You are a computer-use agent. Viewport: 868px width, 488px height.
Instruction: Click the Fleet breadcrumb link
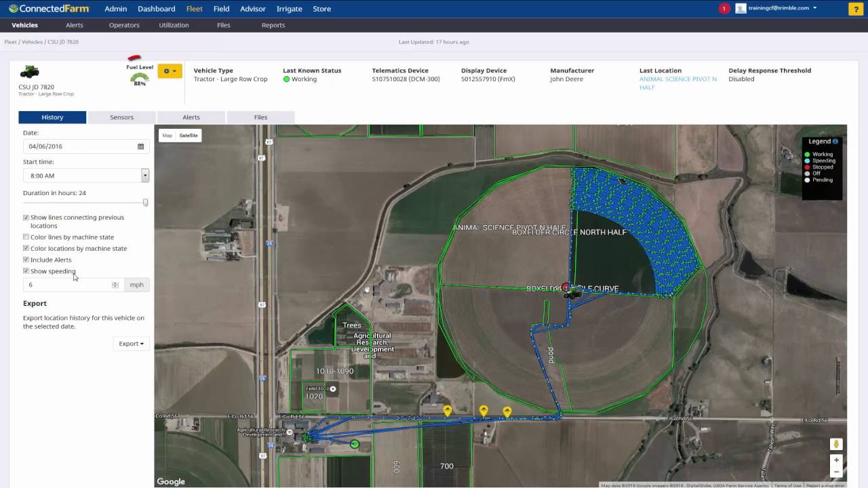[x=10, y=42]
